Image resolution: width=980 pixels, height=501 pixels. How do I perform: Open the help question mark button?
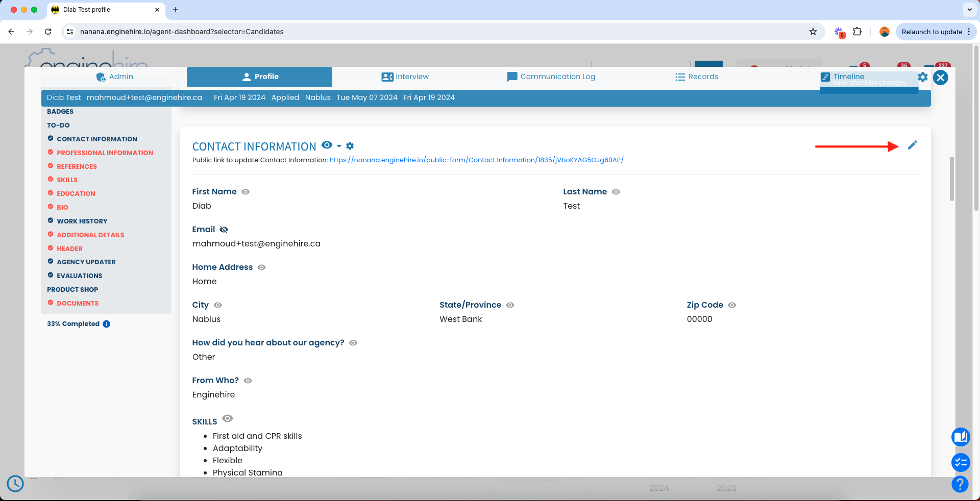[960, 484]
